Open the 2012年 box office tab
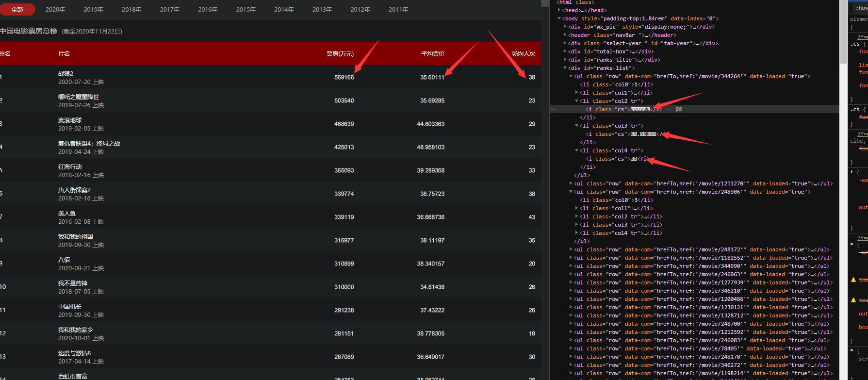This screenshot has height=380, width=868. (360, 9)
